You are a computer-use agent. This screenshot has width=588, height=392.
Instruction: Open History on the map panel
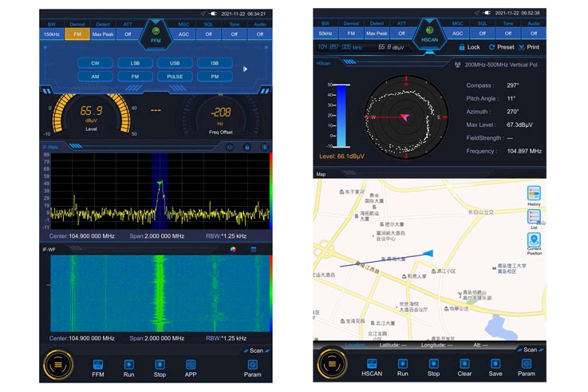coord(534,194)
